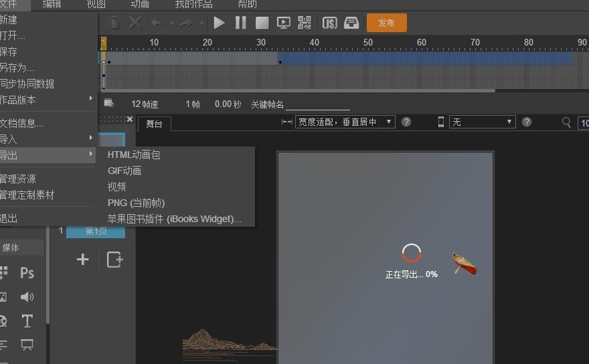Click frame 40 on timeline ruler
Screen dimensions: 589x364
point(315,42)
